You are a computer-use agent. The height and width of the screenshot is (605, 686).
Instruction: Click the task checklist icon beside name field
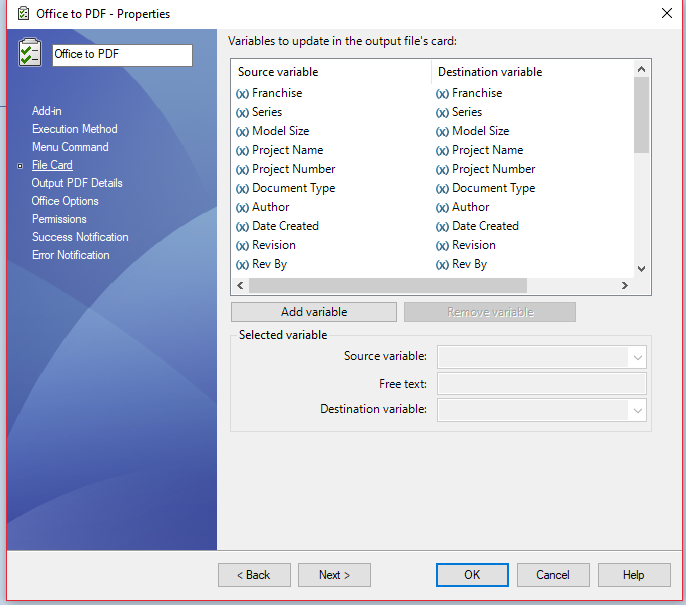30,52
